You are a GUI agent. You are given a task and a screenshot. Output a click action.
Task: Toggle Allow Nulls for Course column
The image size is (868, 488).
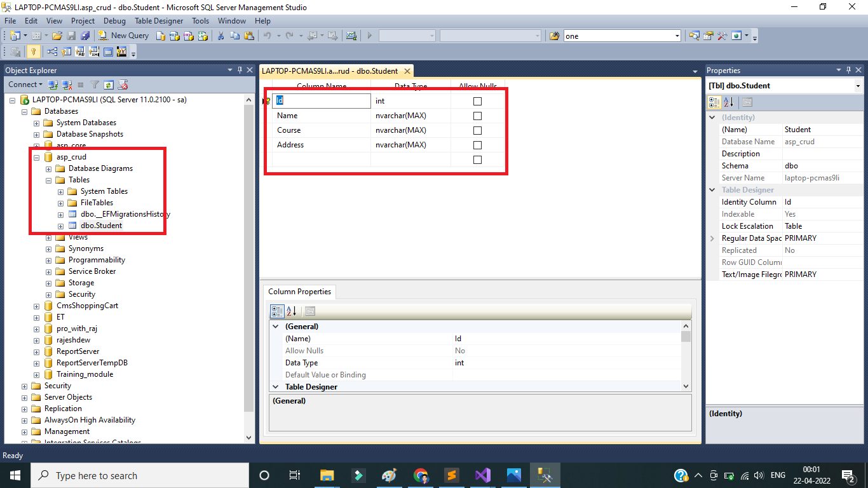click(x=477, y=130)
